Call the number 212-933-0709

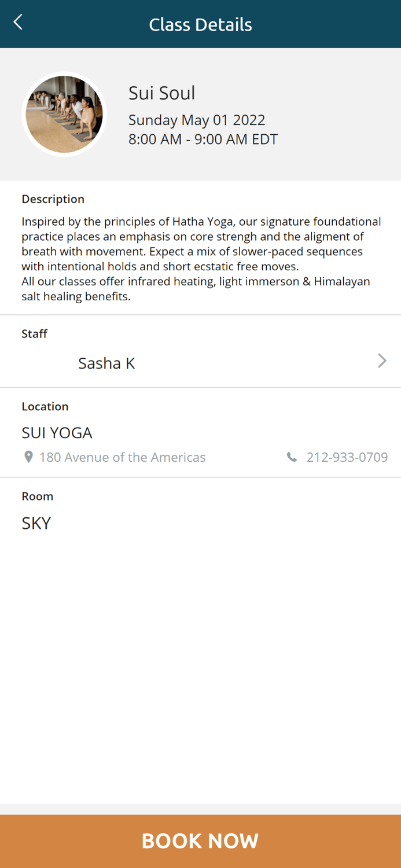click(x=347, y=457)
